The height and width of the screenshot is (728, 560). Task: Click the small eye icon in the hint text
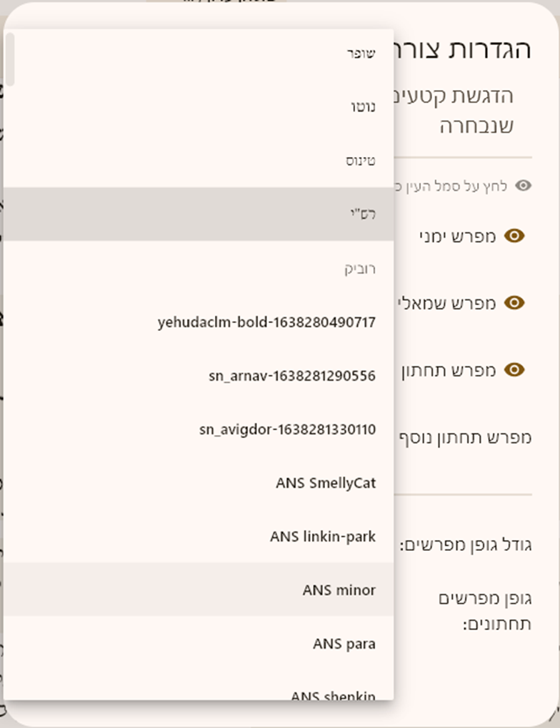(x=522, y=184)
